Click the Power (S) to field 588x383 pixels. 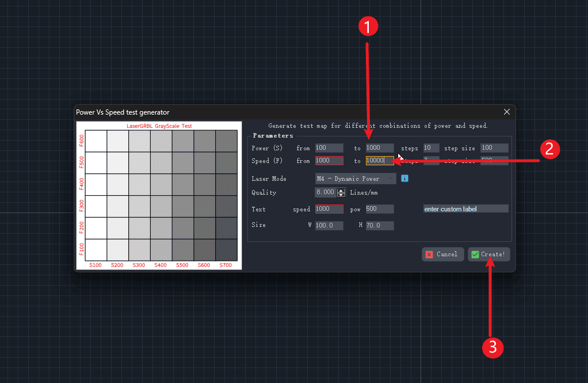coord(380,148)
